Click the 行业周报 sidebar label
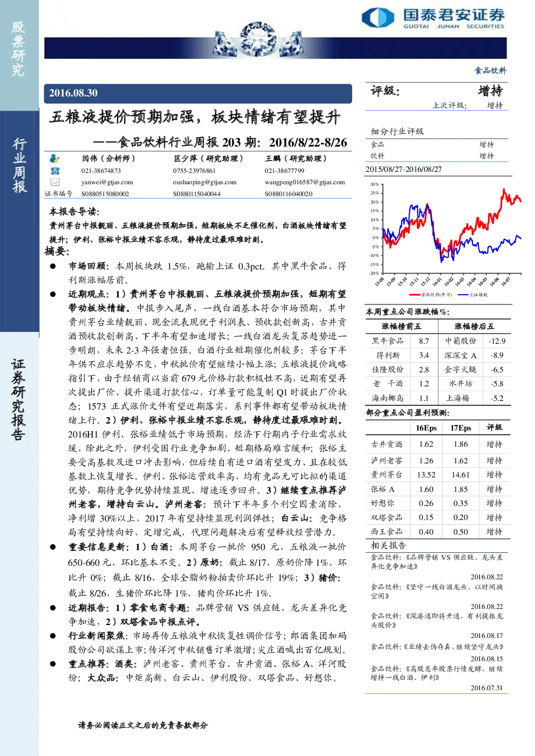The image size is (535, 756). (19, 165)
